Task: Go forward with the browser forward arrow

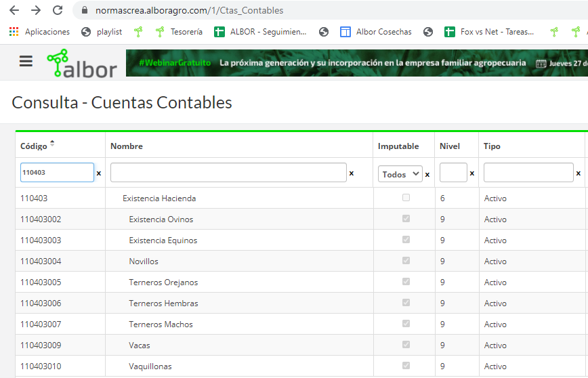Action: (x=36, y=10)
